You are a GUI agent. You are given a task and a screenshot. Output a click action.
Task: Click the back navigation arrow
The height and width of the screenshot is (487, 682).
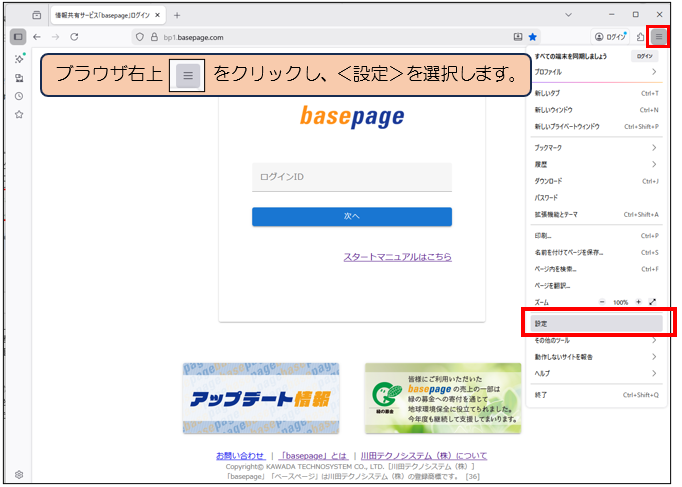(37, 37)
